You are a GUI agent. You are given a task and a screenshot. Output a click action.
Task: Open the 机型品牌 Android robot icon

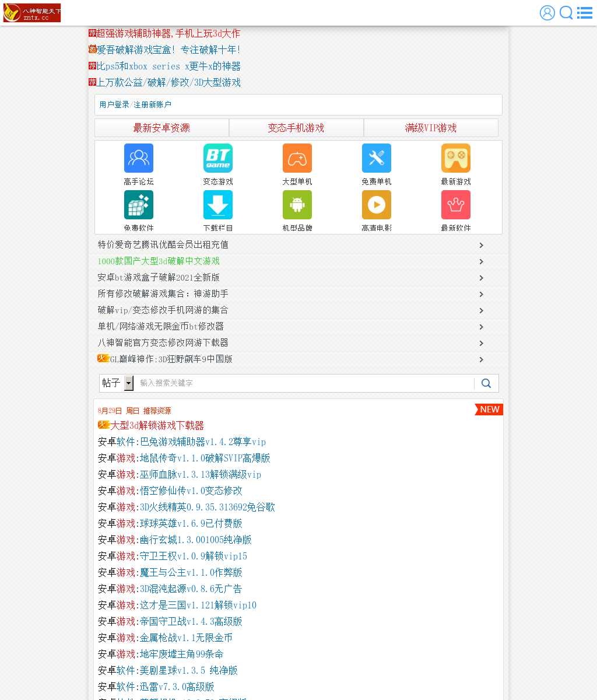pyautogui.click(x=297, y=205)
